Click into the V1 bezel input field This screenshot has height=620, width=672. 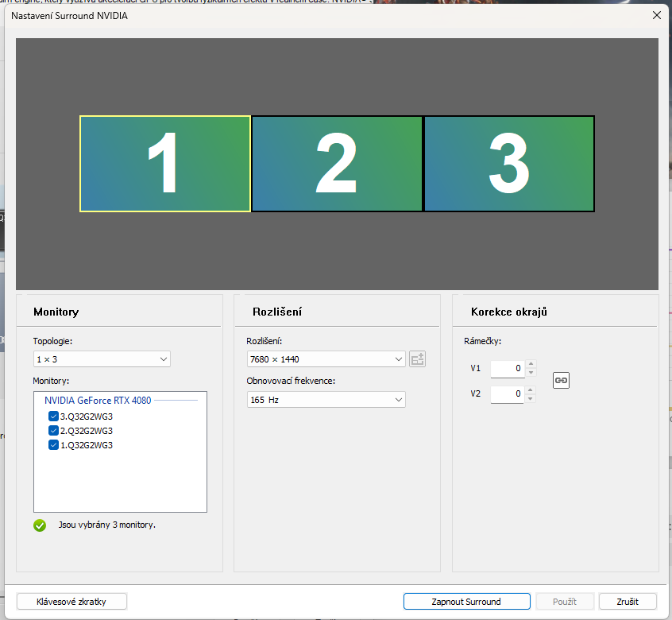(507, 369)
